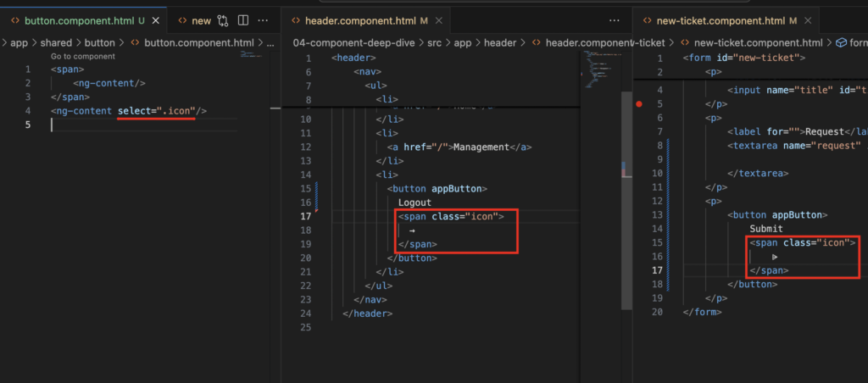Switch to the partially hidden 'new' tab
Viewport: 868px width, 383px height.
(201, 19)
